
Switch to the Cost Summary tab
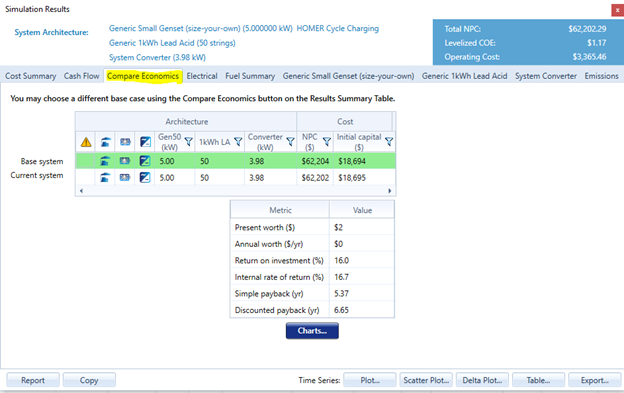[31, 76]
